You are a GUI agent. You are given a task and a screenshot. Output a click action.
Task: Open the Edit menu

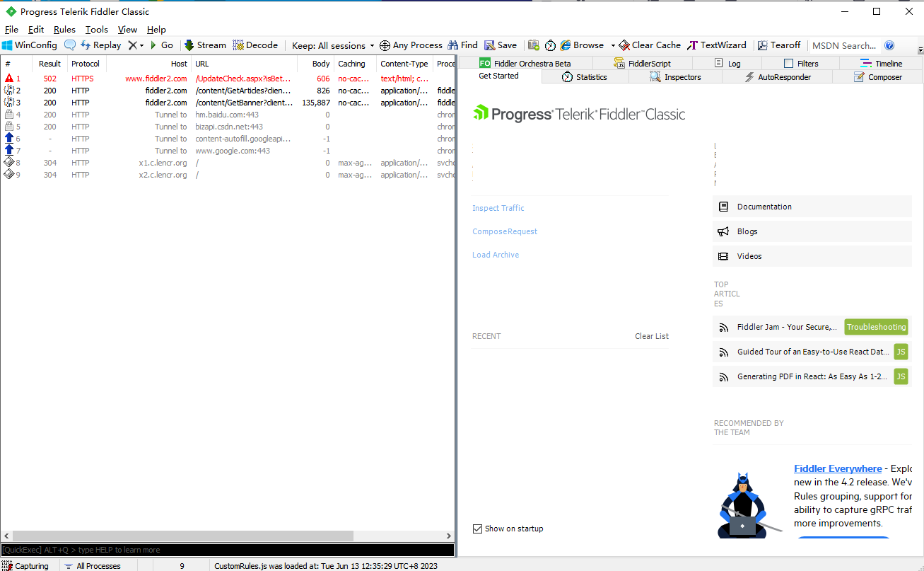coord(36,30)
